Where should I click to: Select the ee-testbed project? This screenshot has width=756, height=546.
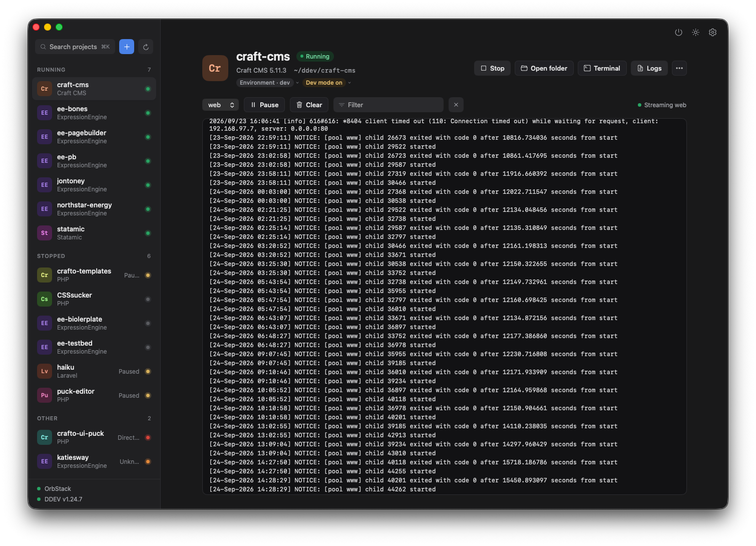coord(94,347)
